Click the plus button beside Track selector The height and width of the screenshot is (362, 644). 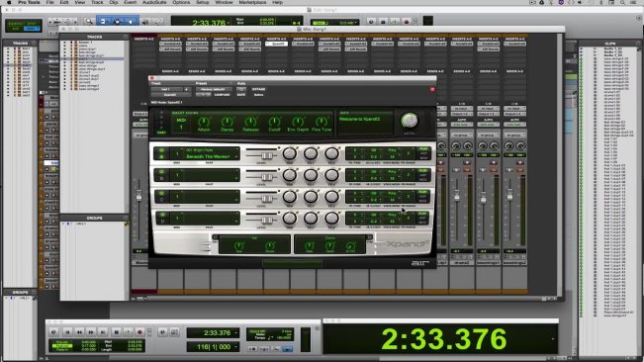pos(186,89)
